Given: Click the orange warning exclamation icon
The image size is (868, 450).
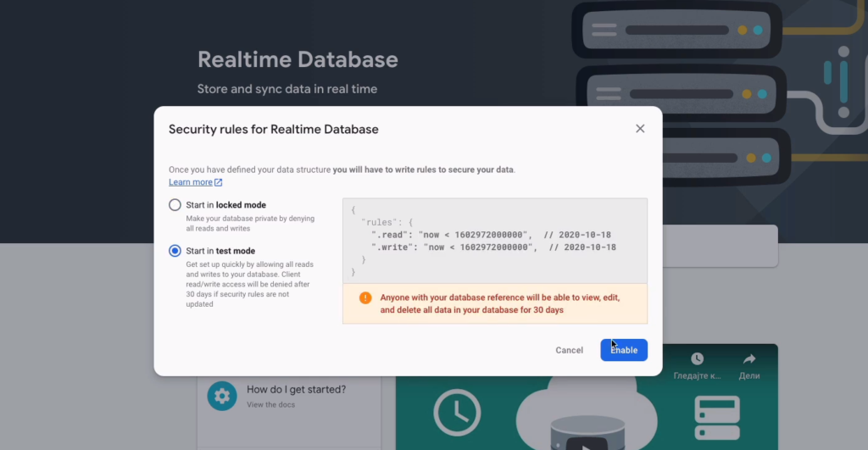Looking at the screenshot, I should click(x=365, y=298).
